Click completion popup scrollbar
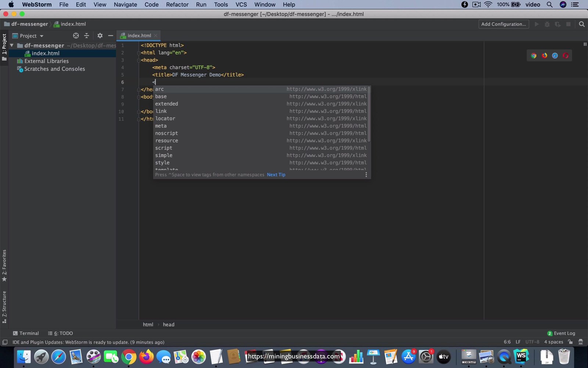This screenshot has width=588, height=368. click(369, 114)
